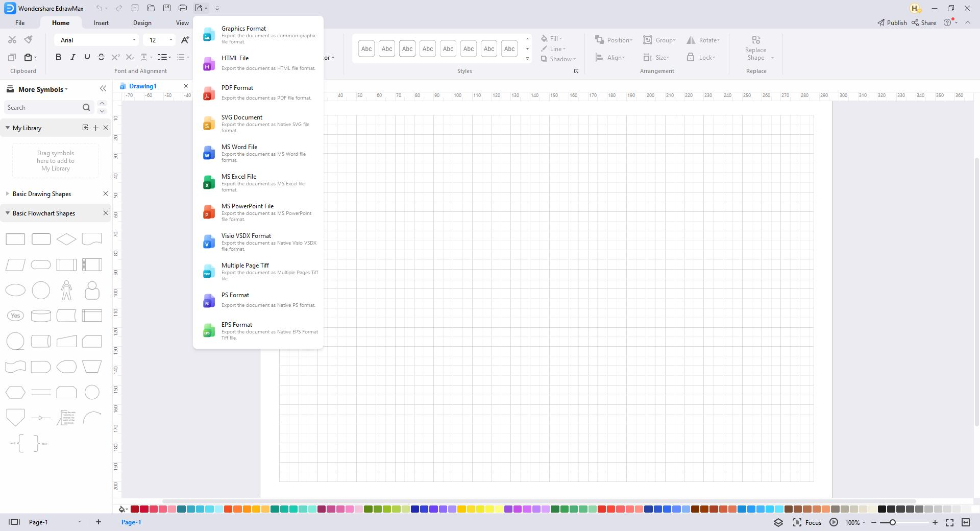Screen dimensions: 980x531
Task: Choose PDF Format export option
Action: (x=258, y=93)
